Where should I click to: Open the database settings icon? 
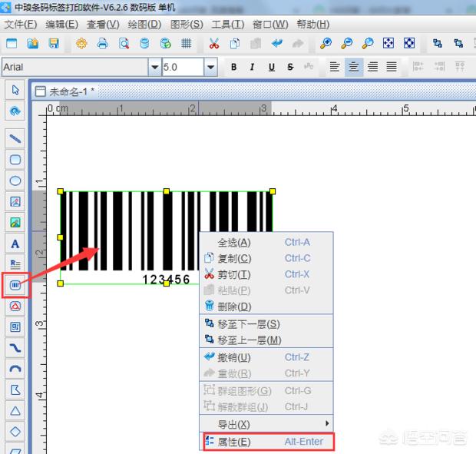(x=144, y=44)
